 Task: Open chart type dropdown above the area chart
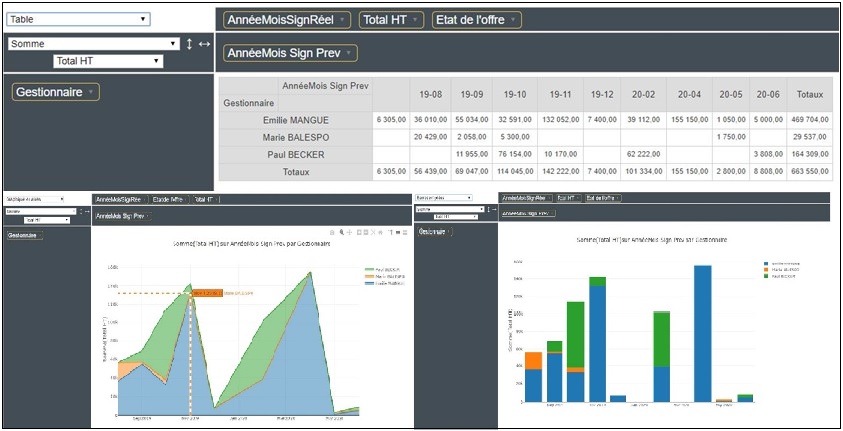click(35, 200)
